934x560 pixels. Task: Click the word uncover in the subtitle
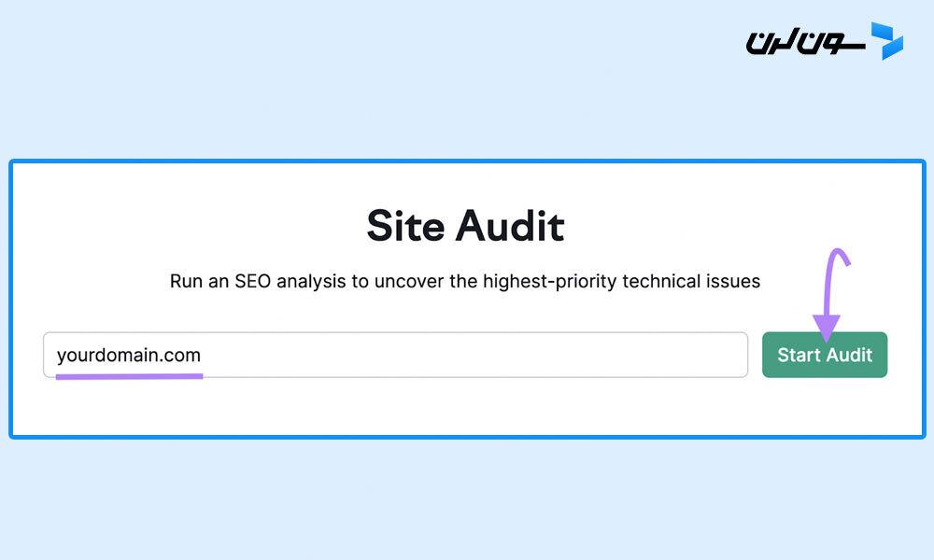tap(409, 281)
